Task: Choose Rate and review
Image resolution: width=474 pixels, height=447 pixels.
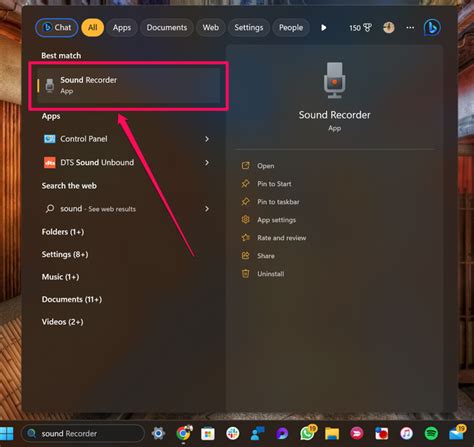Action: pos(282,238)
